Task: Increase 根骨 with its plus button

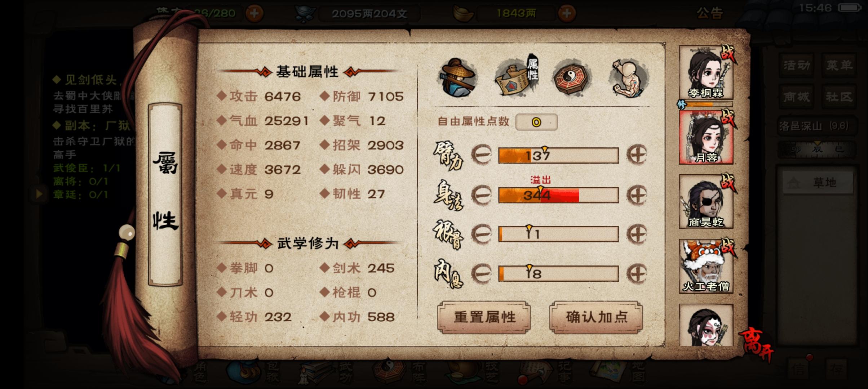Action: [x=637, y=234]
